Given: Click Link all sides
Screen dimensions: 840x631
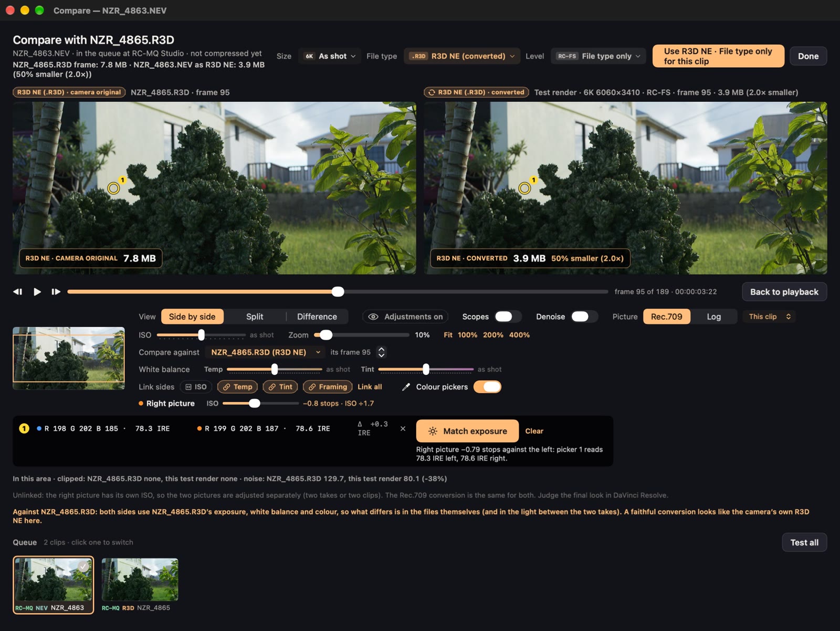Looking at the screenshot, I should [370, 387].
